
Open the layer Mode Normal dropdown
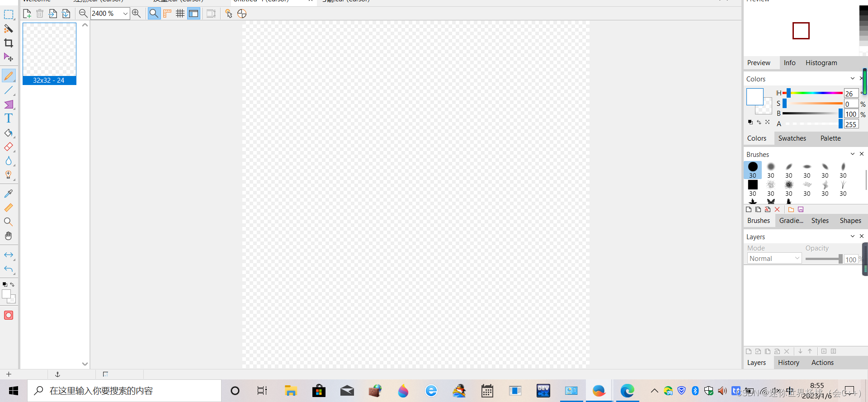[774, 259]
